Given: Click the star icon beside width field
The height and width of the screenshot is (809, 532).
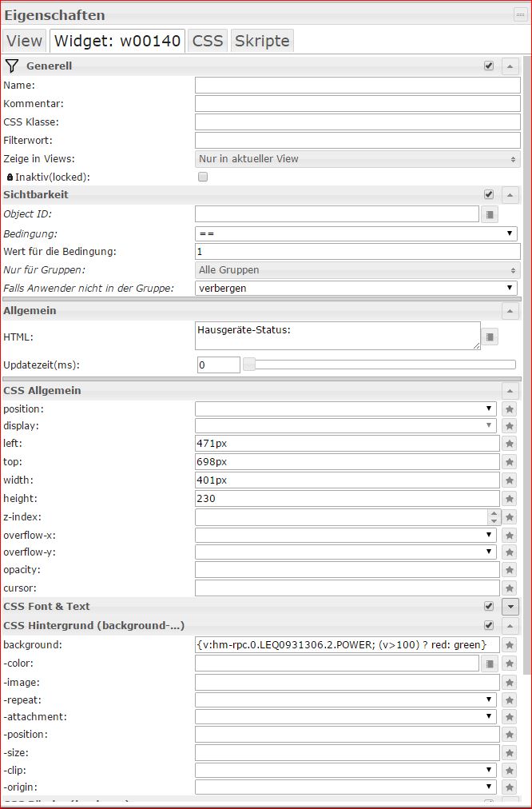Looking at the screenshot, I should click(510, 480).
